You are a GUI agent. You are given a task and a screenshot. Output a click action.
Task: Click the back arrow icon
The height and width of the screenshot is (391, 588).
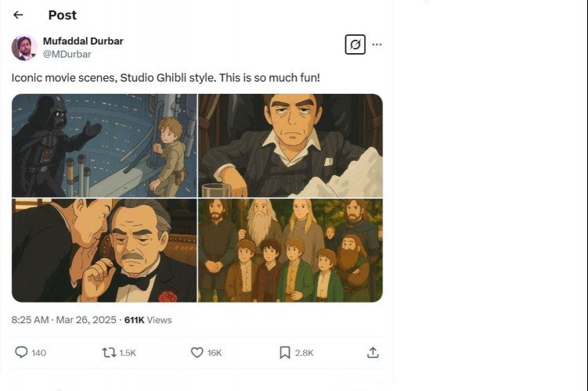click(x=18, y=15)
